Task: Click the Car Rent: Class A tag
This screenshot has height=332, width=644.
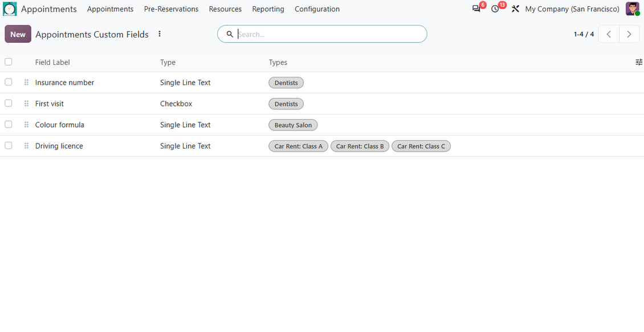Action: point(299,146)
